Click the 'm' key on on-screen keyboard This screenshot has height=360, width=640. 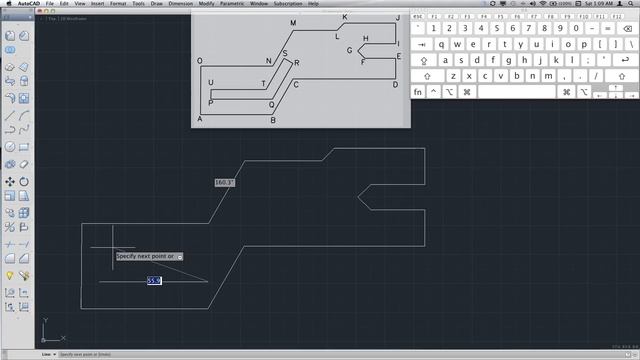[x=549, y=76]
